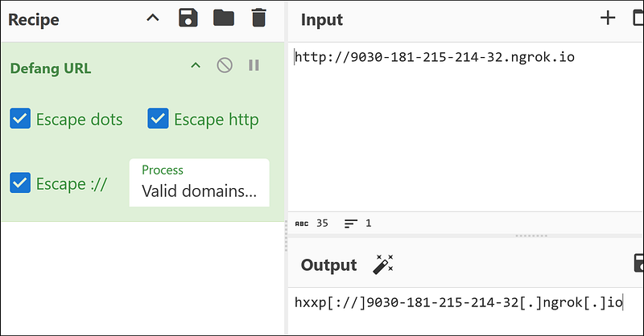Load a recipe via the folder icon
Image resolution: width=644 pixels, height=336 pixels.
(x=223, y=18)
